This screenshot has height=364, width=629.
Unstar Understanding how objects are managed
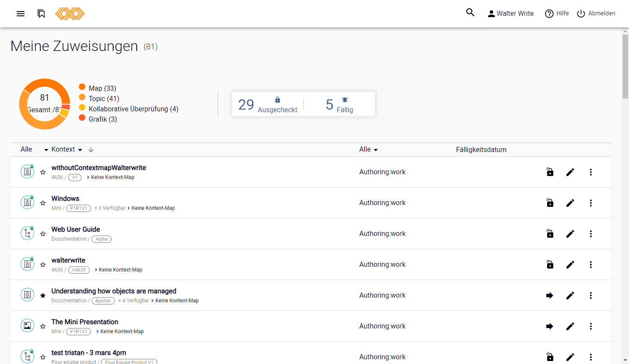click(x=43, y=295)
